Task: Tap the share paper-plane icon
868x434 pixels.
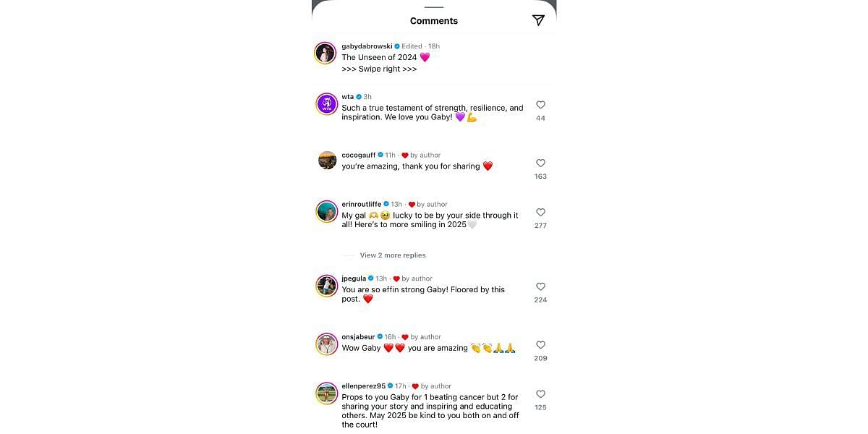Action: pos(538,20)
